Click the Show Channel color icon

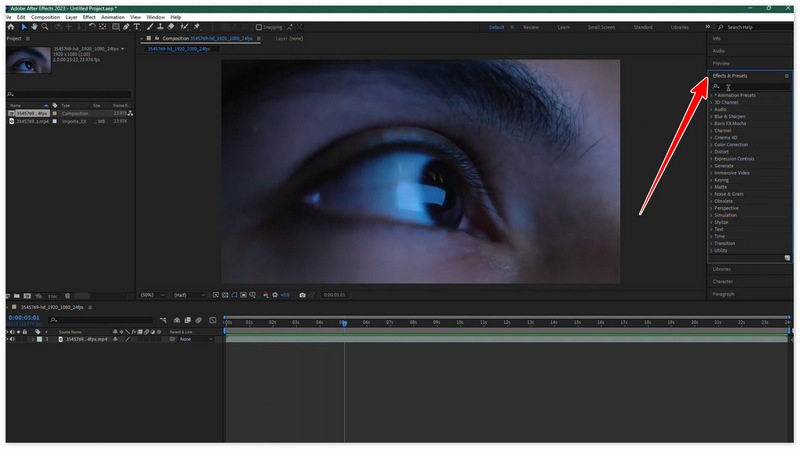click(x=265, y=295)
